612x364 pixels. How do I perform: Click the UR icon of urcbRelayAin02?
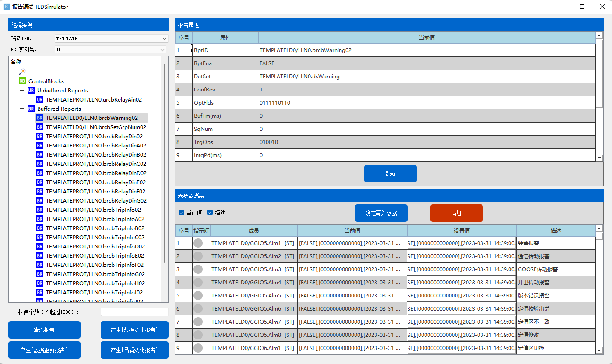(40, 99)
